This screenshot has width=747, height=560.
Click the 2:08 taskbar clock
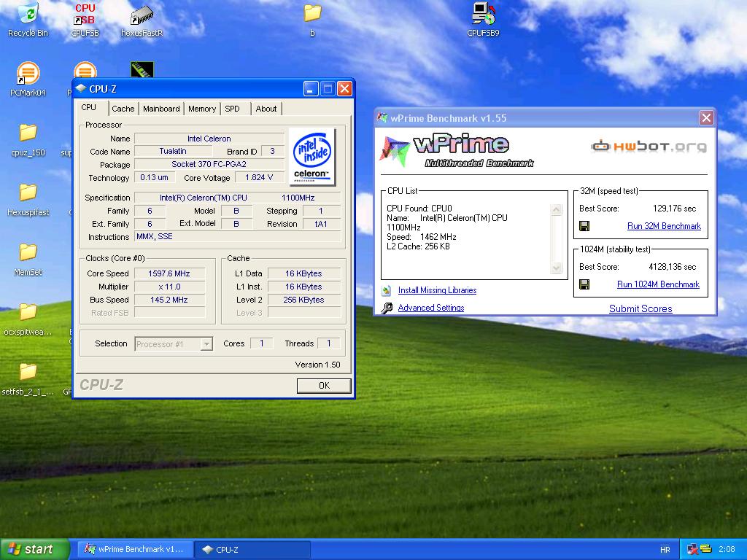(x=727, y=550)
